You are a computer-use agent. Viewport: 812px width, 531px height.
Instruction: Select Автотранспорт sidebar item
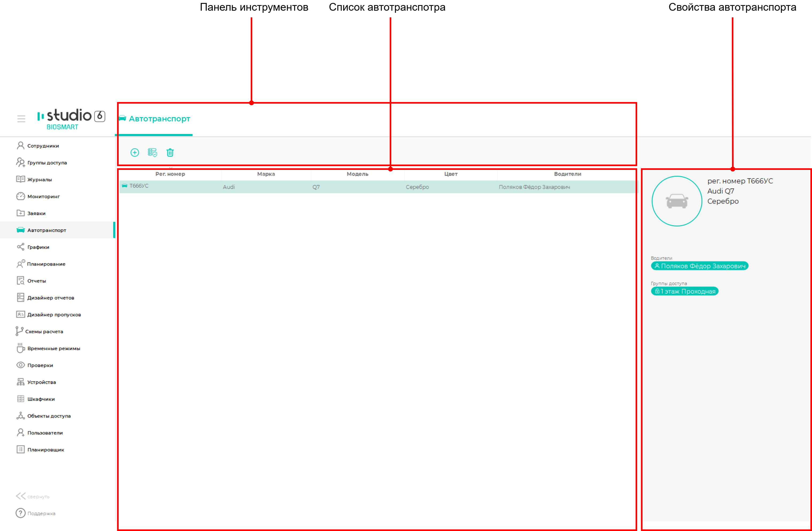[58, 230]
